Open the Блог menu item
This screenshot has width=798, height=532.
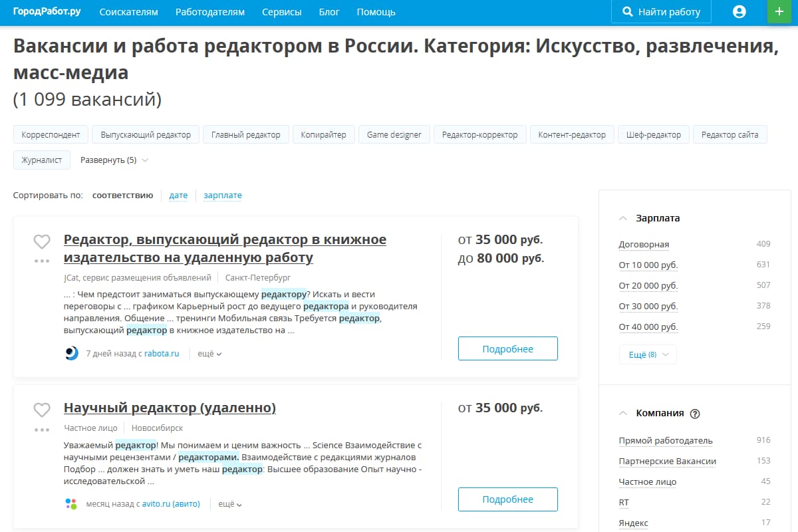point(329,11)
